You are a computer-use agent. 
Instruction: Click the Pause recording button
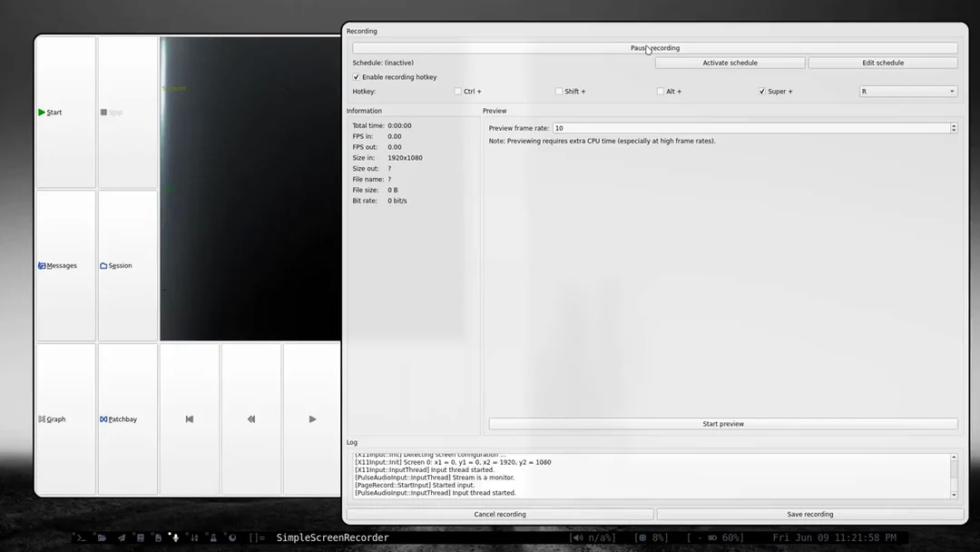click(655, 47)
